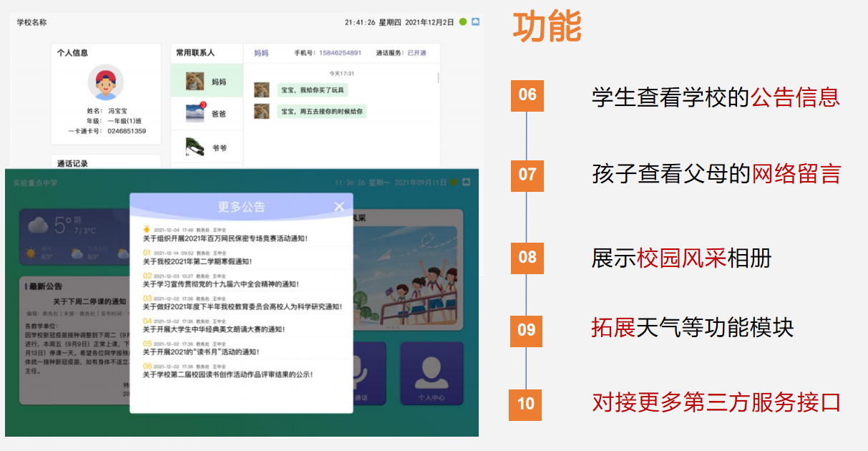Click blue icon at top-right of header
The height and width of the screenshot is (451, 868).
[476, 22]
